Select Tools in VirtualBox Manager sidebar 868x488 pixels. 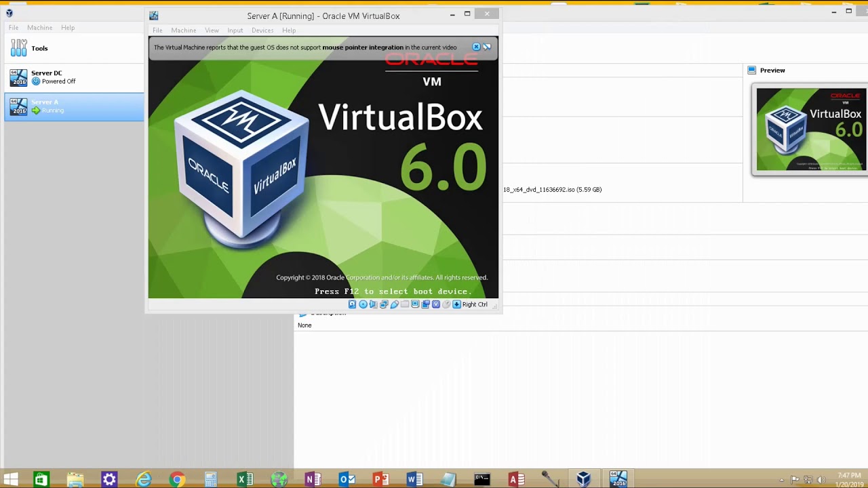(x=75, y=48)
